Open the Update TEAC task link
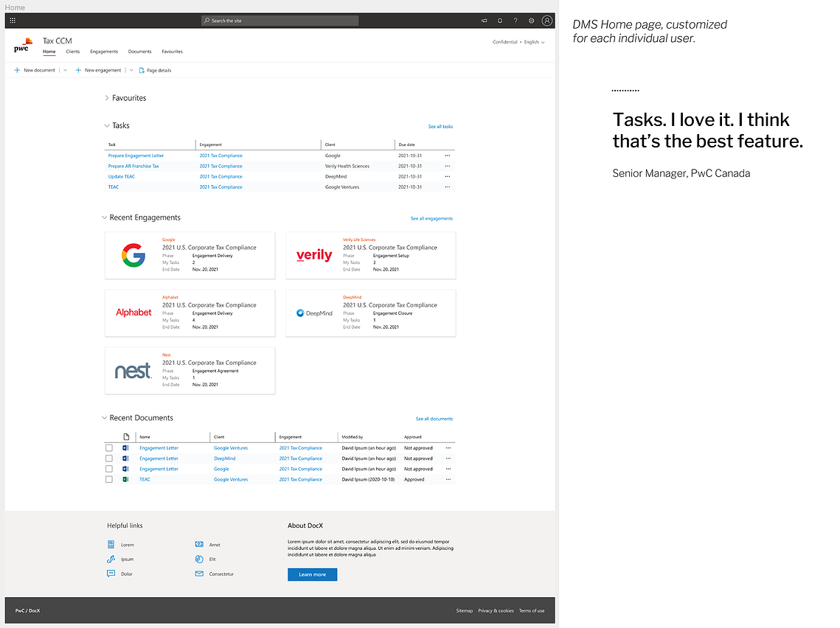Image resolution: width=840 pixels, height=628 pixels. pyautogui.click(x=122, y=177)
